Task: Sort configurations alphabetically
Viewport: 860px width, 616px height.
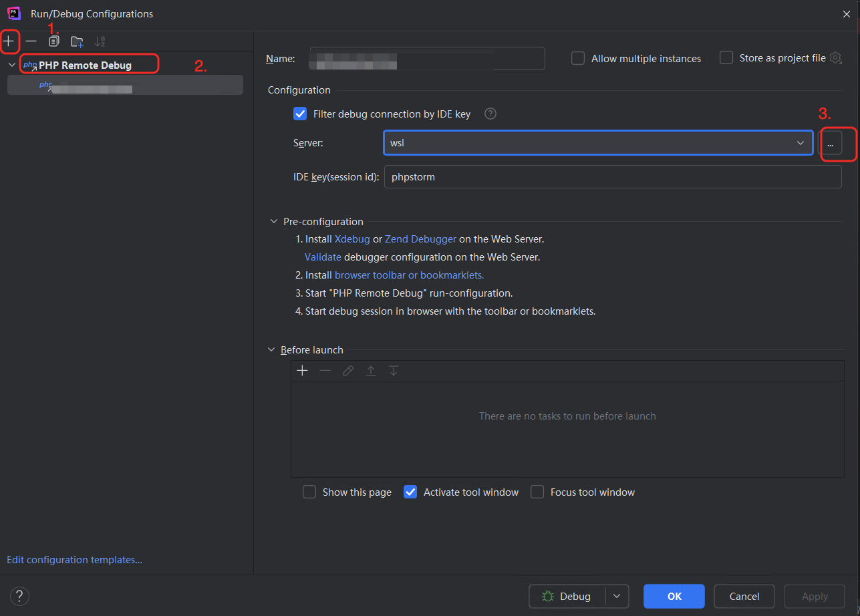Action: point(100,41)
